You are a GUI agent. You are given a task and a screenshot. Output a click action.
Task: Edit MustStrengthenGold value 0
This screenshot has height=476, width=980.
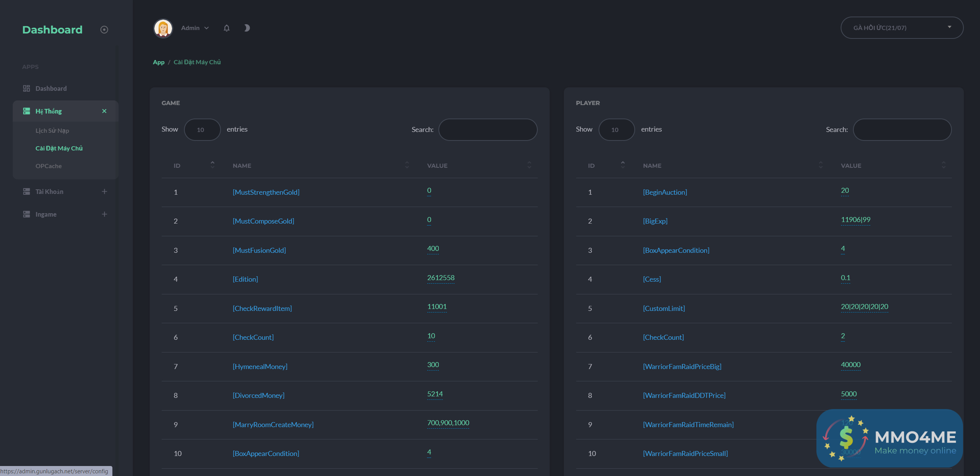pos(429,190)
